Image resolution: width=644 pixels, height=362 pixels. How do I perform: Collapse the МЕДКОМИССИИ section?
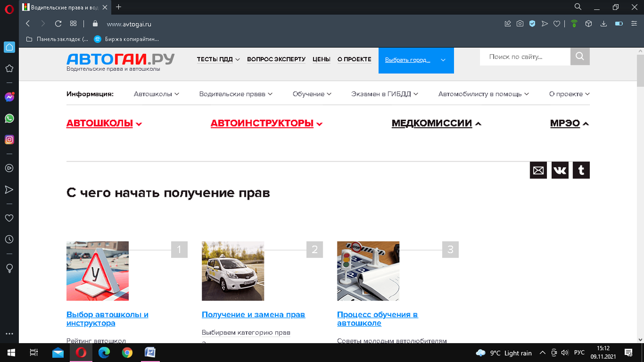point(436,123)
